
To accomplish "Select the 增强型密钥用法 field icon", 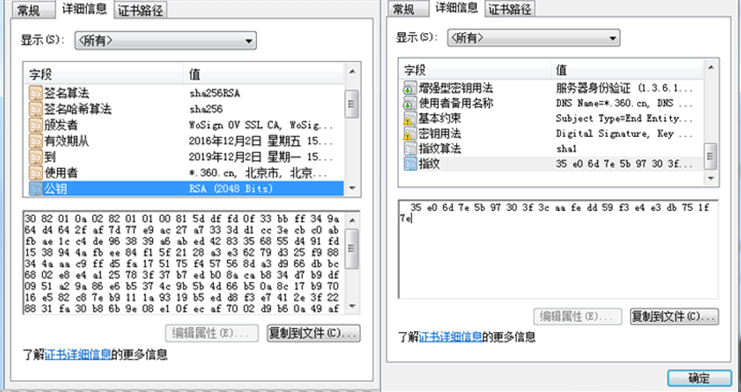I will (410, 88).
